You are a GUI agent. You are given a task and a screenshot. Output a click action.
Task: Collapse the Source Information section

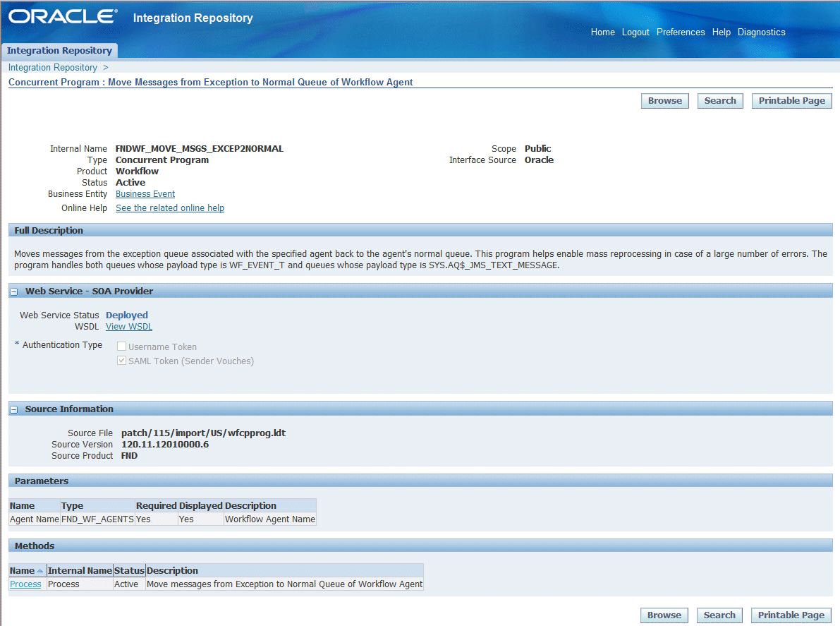coord(14,409)
